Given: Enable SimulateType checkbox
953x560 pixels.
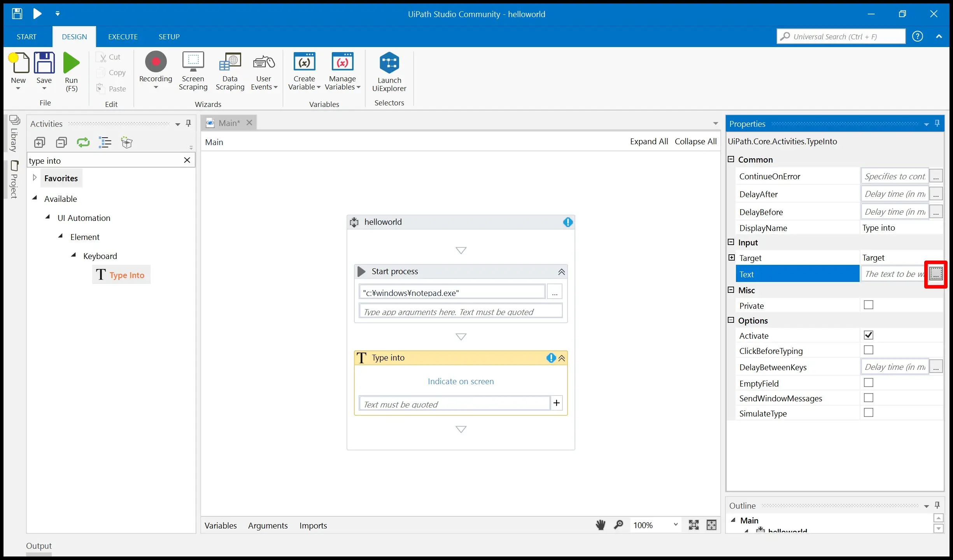Looking at the screenshot, I should (x=868, y=413).
